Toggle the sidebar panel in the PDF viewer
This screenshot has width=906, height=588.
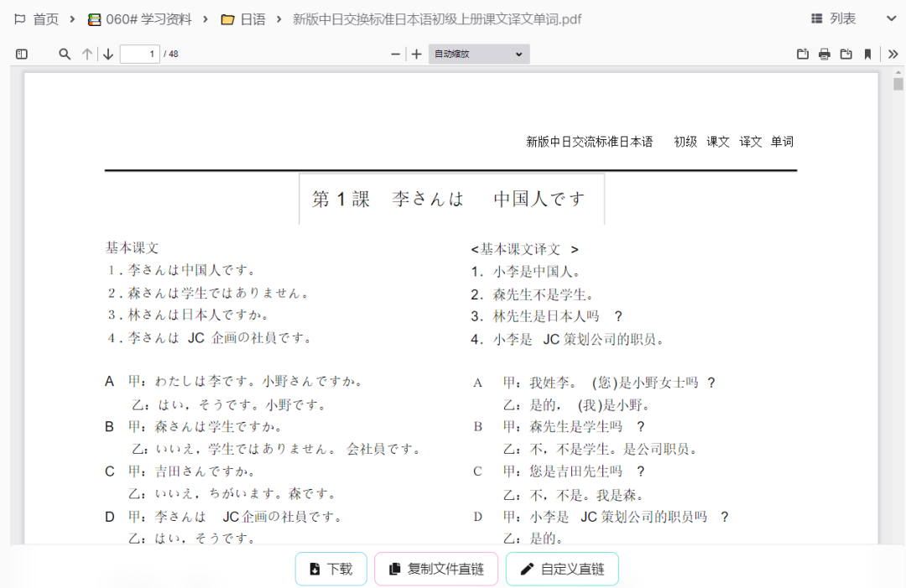(x=22, y=54)
